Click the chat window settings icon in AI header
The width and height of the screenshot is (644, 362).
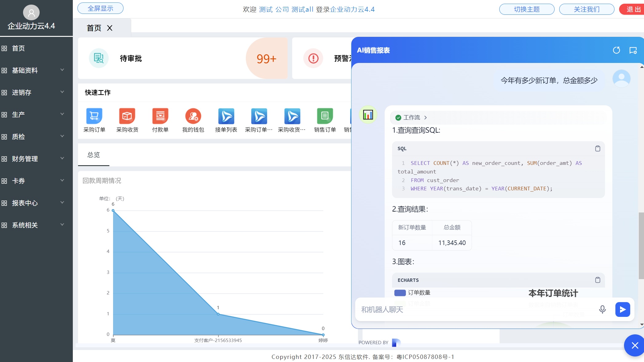pos(633,50)
